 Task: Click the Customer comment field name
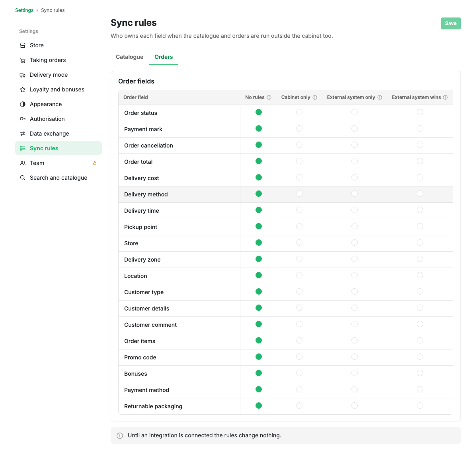(x=150, y=325)
